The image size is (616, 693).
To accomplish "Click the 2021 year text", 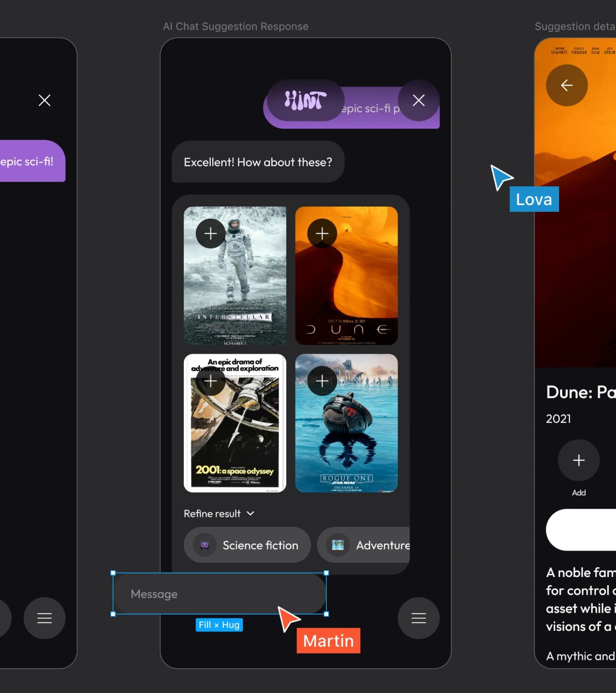I will click(558, 419).
